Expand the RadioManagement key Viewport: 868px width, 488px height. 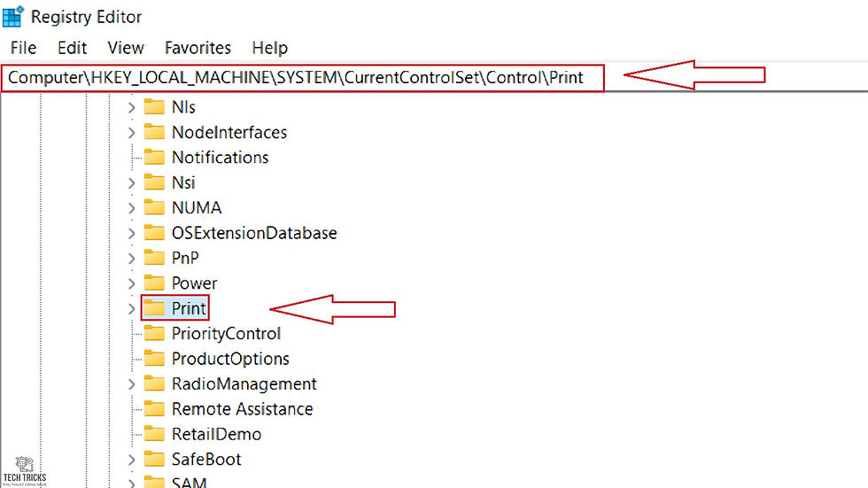pos(131,384)
